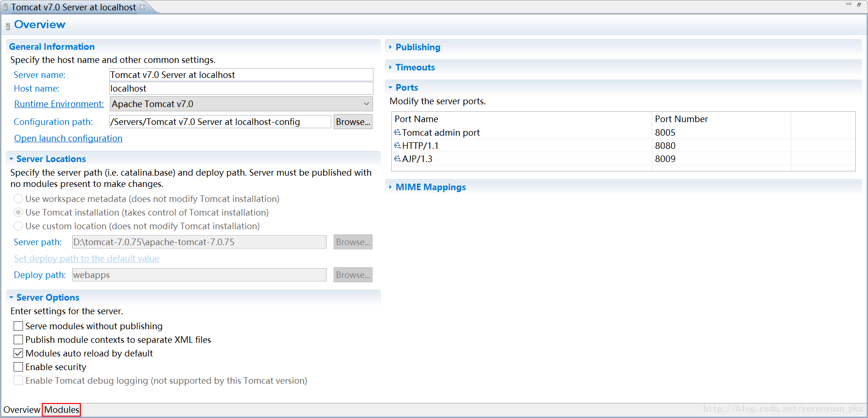This screenshot has width=868, height=418.
Task: Toggle Enable Tomcat debug logging checkbox
Action: pyautogui.click(x=18, y=380)
